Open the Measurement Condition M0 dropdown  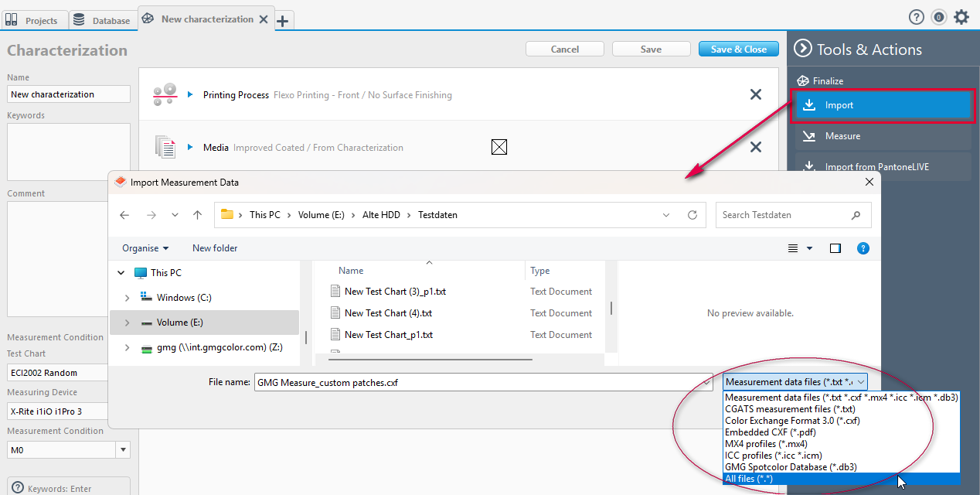point(123,450)
